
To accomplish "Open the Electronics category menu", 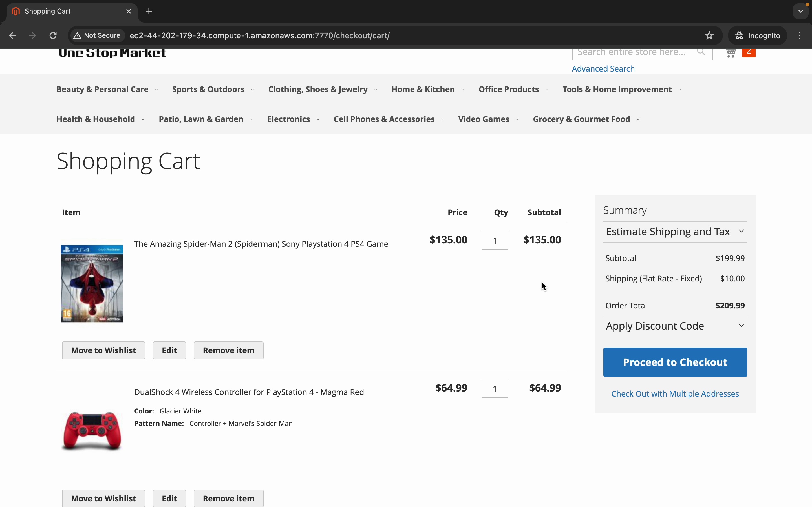I will click(288, 119).
